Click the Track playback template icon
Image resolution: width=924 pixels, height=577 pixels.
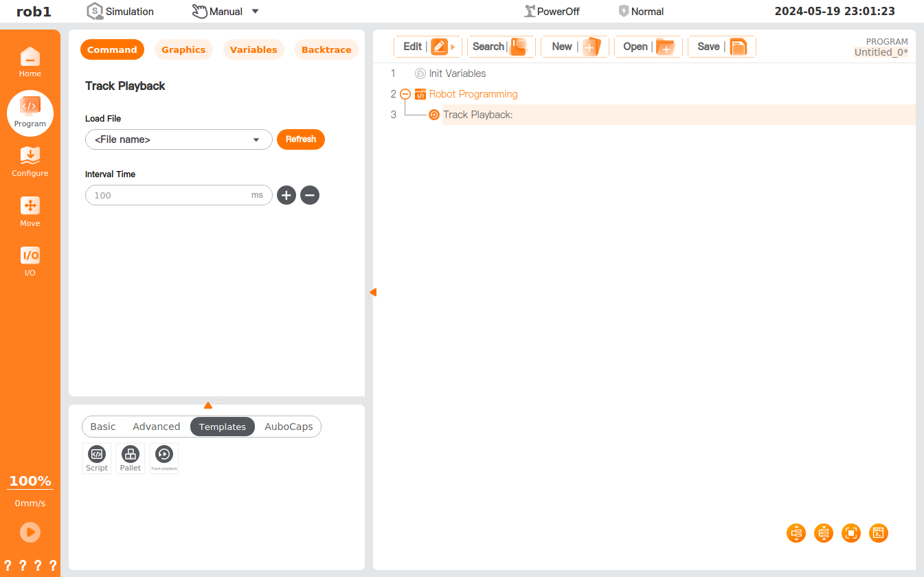164,457
